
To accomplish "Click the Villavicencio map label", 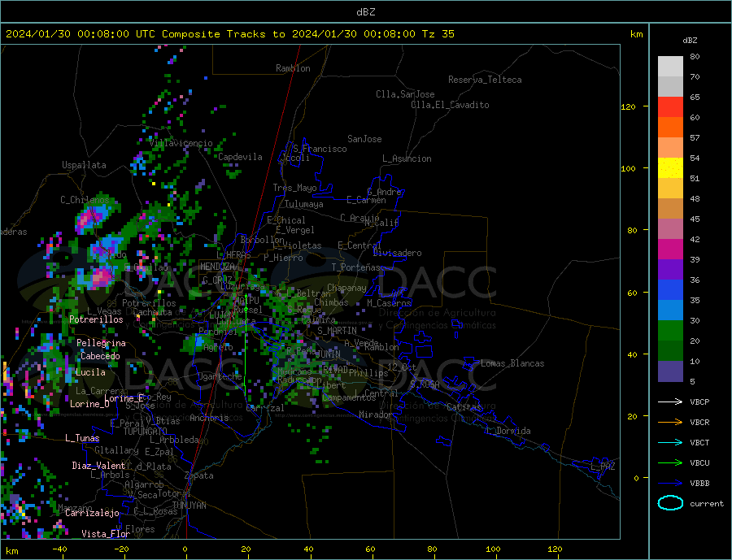I will pyautogui.click(x=181, y=143).
